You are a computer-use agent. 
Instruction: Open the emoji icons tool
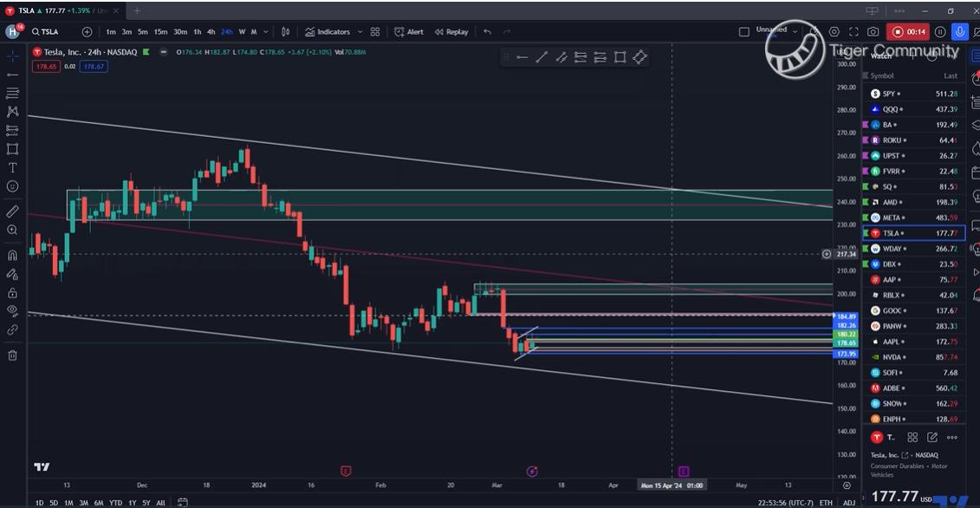12,186
